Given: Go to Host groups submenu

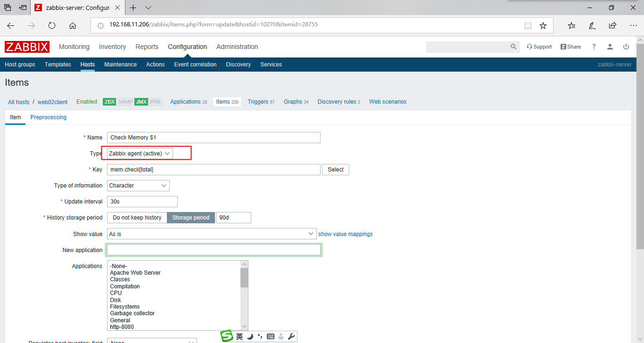Looking at the screenshot, I should tap(20, 65).
